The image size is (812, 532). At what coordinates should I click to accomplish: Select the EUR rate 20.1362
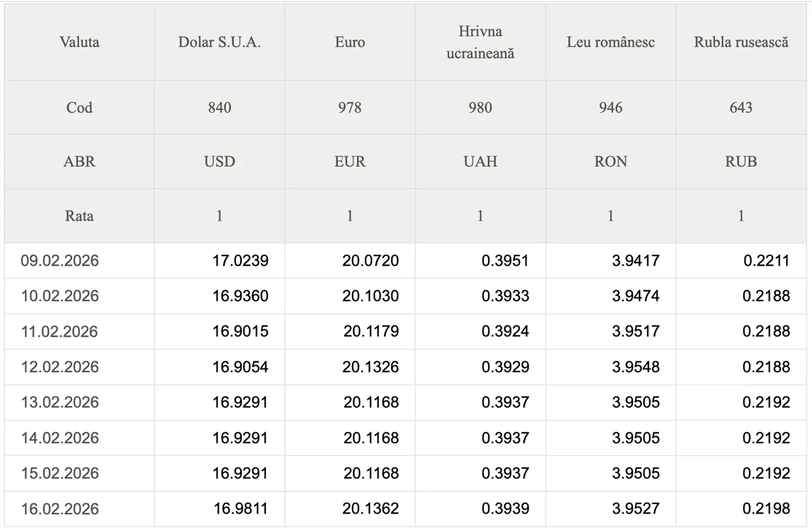pos(370,509)
